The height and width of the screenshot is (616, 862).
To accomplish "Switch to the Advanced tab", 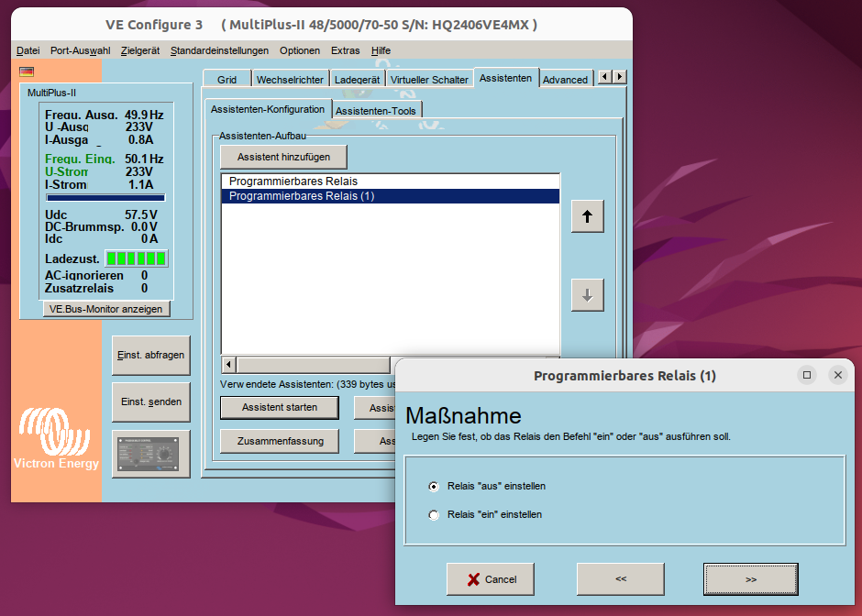I will (x=565, y=79).
